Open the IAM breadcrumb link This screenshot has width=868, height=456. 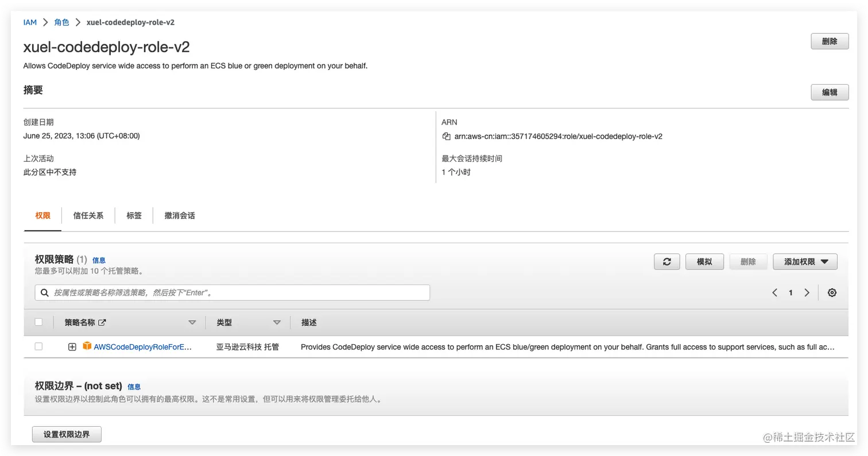point(30,22)
